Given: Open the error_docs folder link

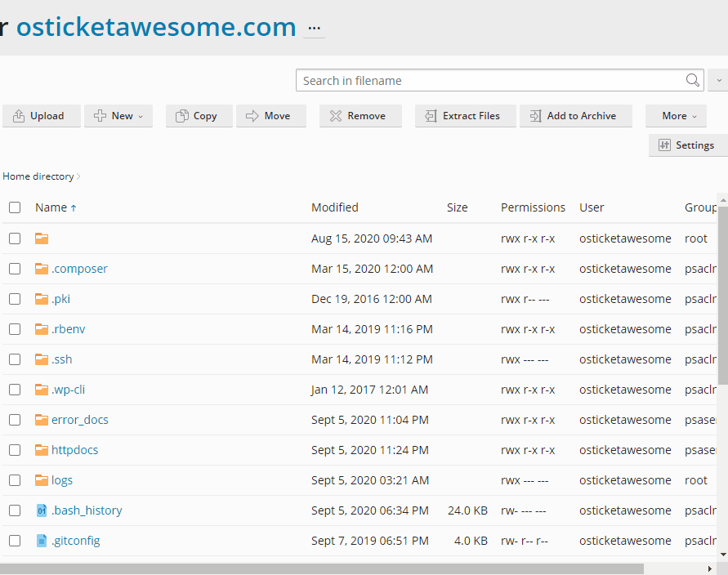Looking at the screenshot, I should 80,420.
